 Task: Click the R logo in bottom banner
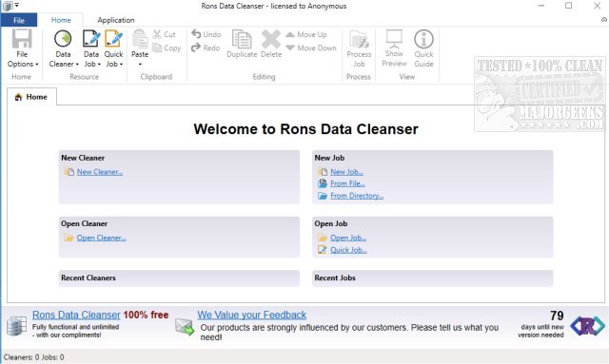click(588, 326)
